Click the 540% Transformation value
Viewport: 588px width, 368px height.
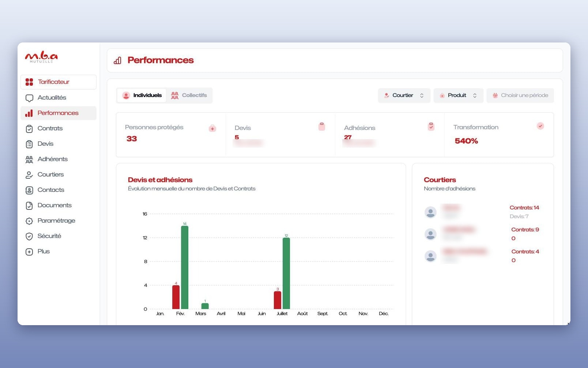[466, 141]
